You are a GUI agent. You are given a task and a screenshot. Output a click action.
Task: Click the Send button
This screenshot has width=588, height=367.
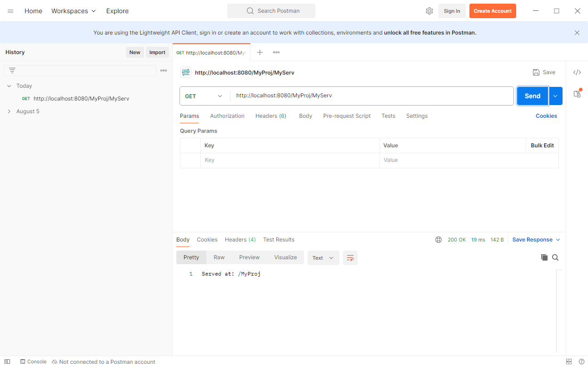click(x=533, y=96)
